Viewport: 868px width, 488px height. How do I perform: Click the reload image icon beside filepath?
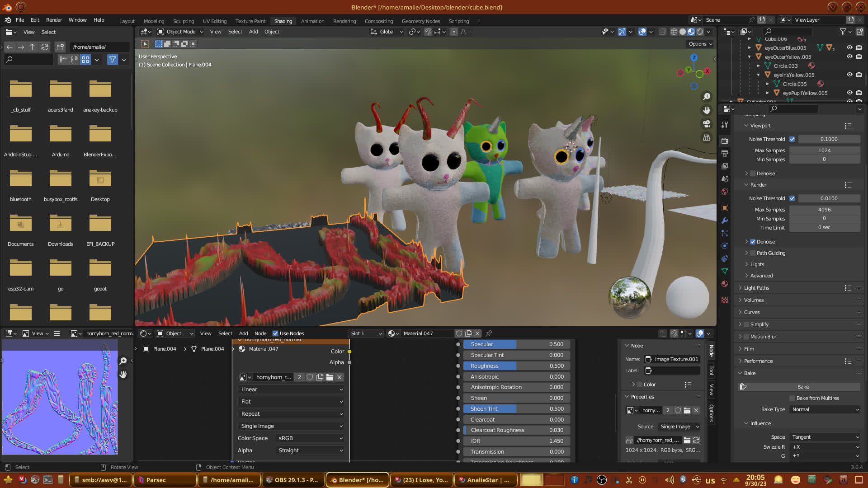pos(696,440)
